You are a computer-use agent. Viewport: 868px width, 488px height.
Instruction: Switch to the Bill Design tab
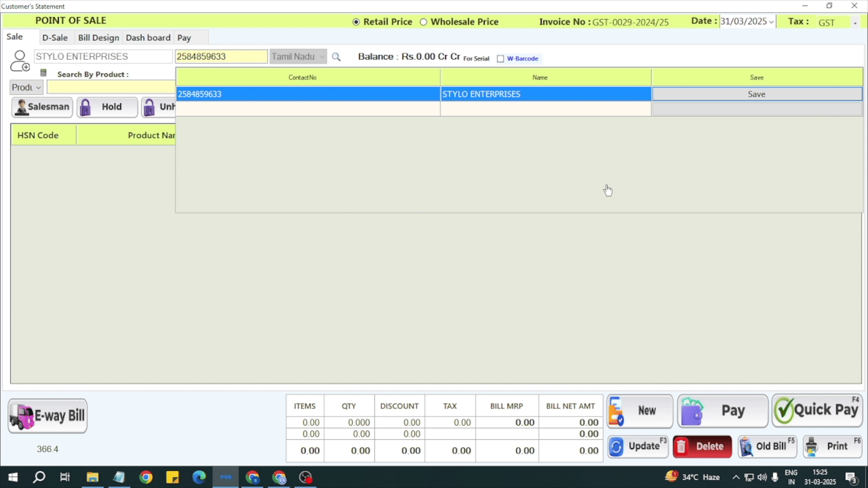pos(98,38)
